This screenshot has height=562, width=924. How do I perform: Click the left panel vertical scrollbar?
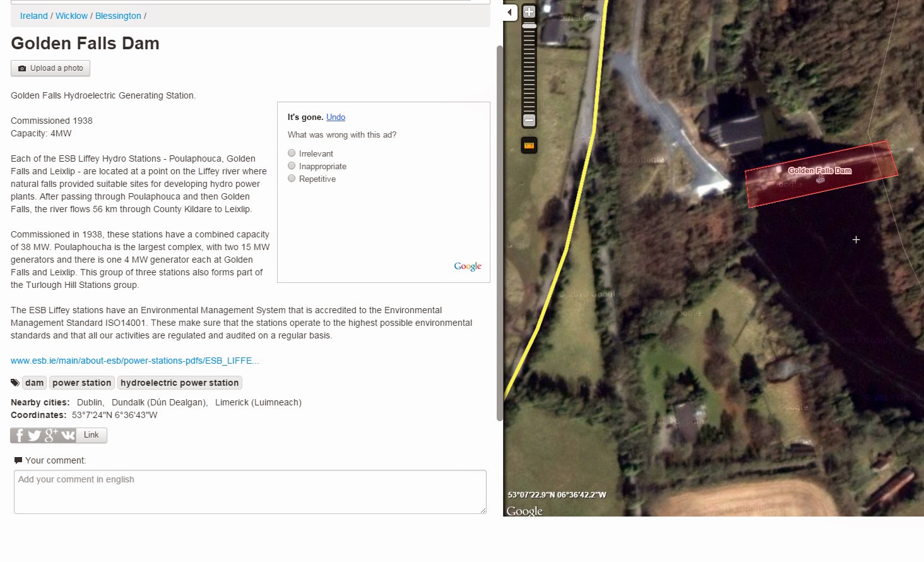click(x=500, y=234)
